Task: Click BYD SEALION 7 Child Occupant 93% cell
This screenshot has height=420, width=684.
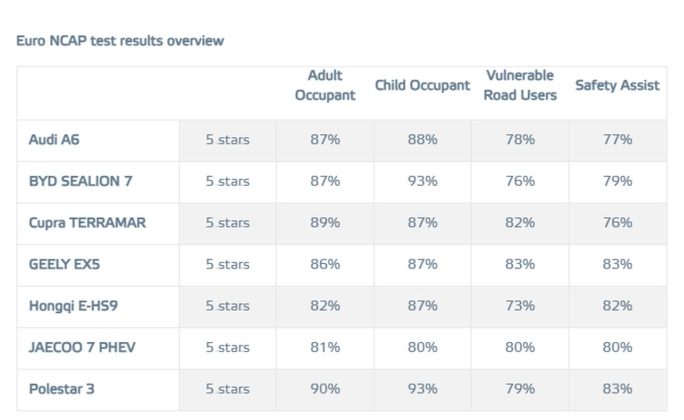Action: [x=422, y=181]
